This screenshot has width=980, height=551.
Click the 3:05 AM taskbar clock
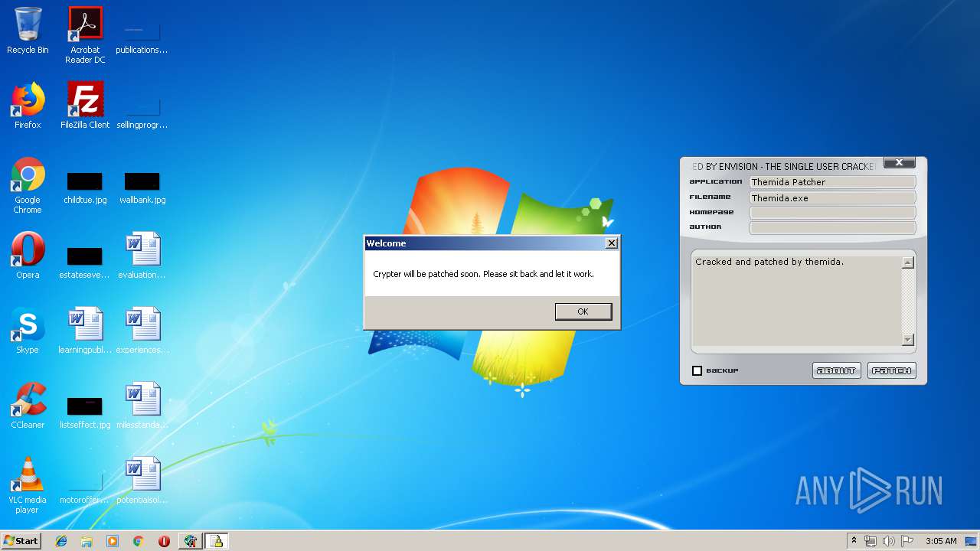click(x=941, y=541)
